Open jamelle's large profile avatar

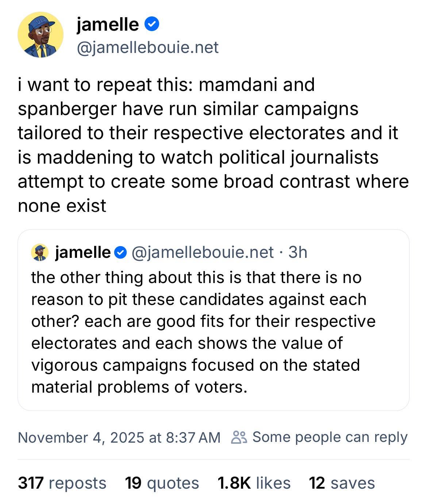(x=41, y=35)
